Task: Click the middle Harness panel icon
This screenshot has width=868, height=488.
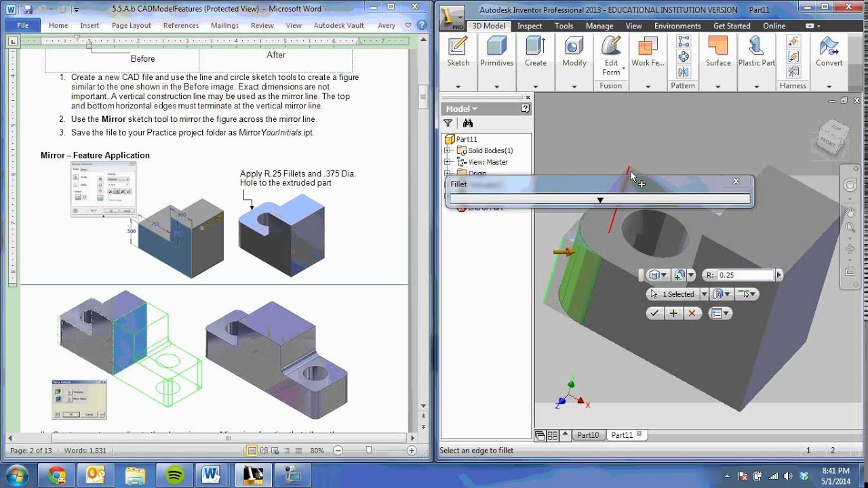Action: point(793,57)
